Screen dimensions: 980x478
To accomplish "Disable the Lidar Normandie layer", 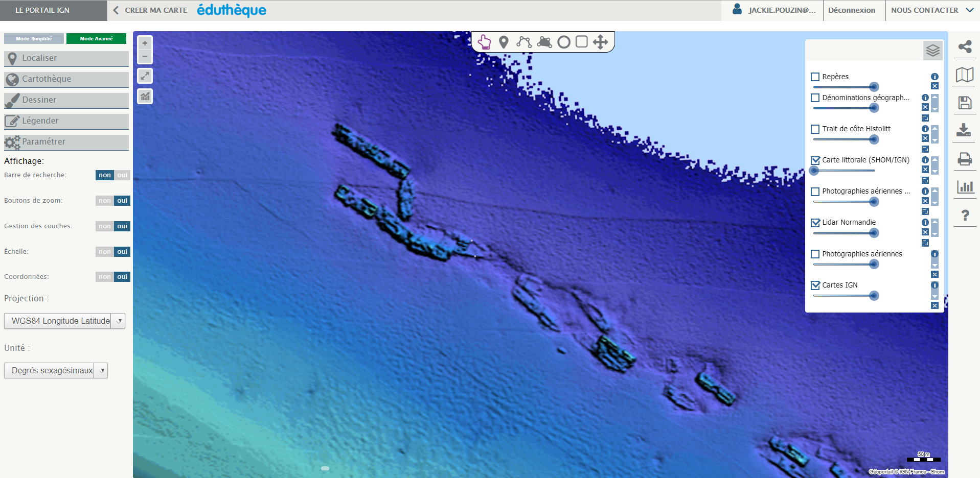I will pos(815,223).
